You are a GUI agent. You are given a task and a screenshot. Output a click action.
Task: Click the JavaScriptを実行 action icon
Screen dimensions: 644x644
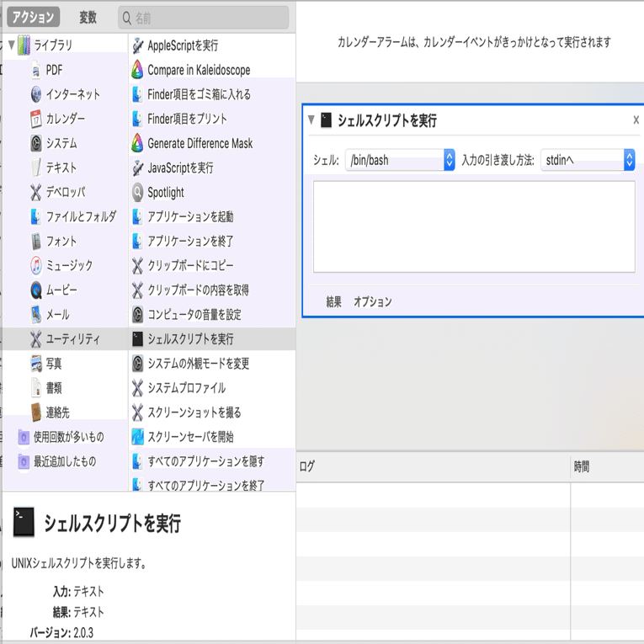[137, 168]
